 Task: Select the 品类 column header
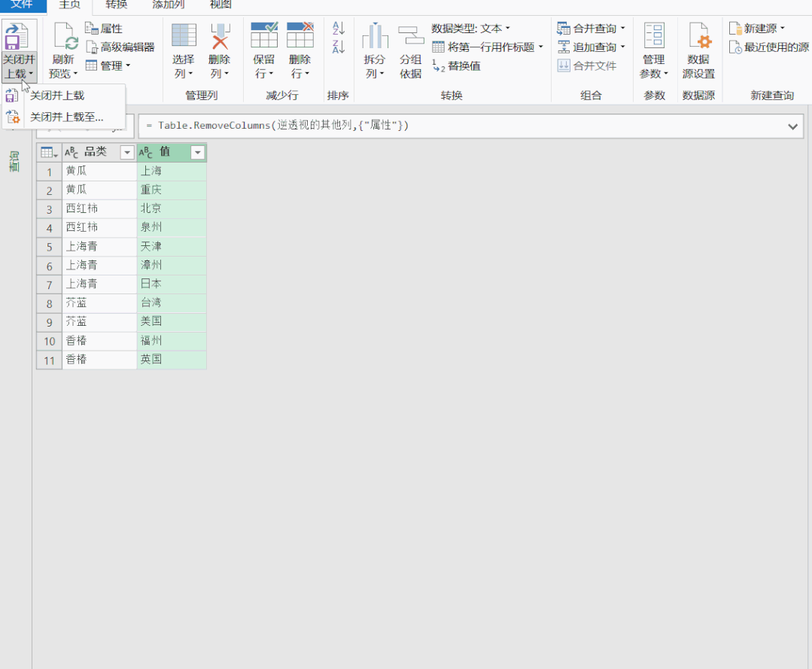click(x=99, y=152)
